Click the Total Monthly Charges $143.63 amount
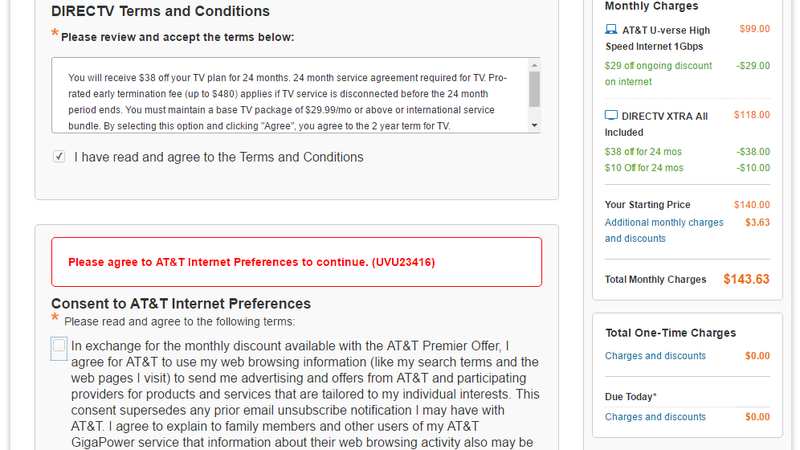 746,279
